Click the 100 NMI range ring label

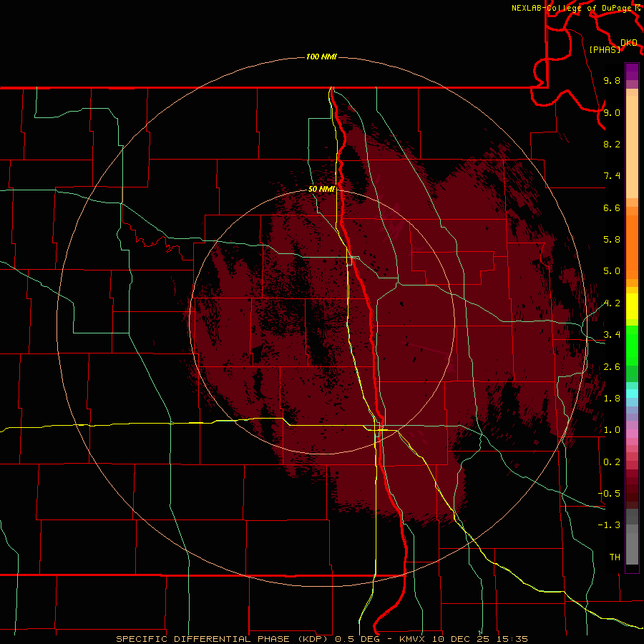pyautogui.click(x=321, y=57)
